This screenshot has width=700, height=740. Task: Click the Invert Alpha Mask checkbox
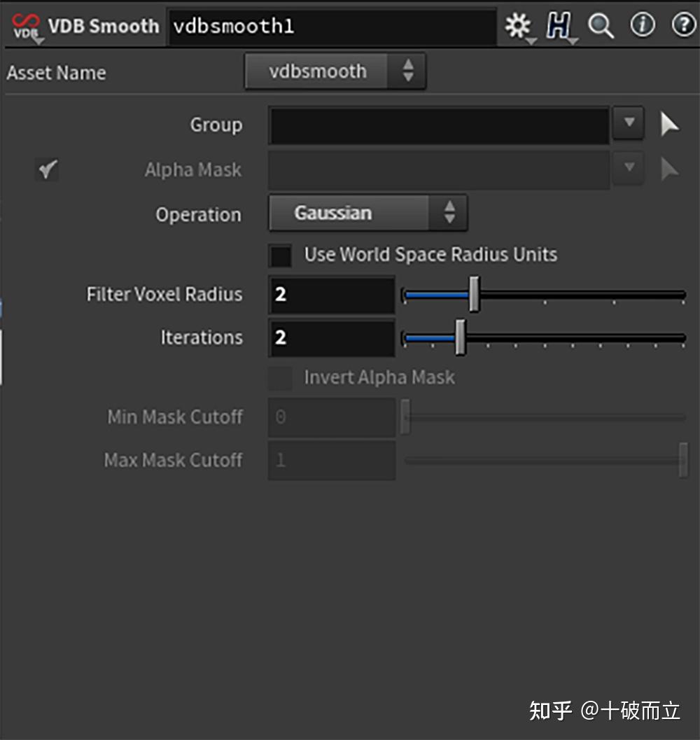280,377
